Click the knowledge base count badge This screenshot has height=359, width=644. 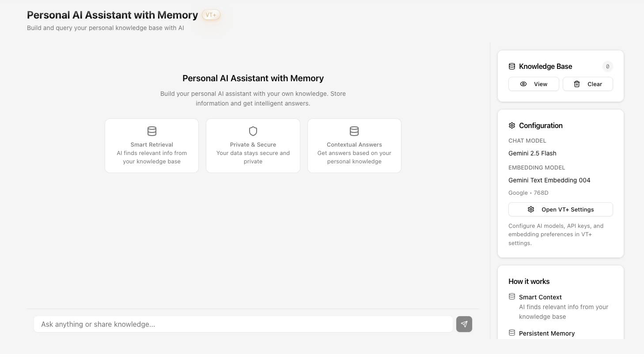[607, 66]
